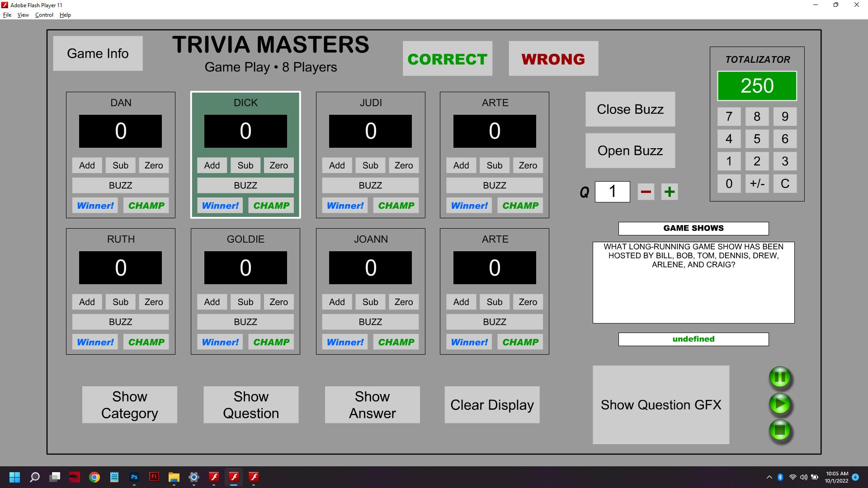Click the Show Question GFX button
This screenshot has width=868, height=488.
pos(661,405)
